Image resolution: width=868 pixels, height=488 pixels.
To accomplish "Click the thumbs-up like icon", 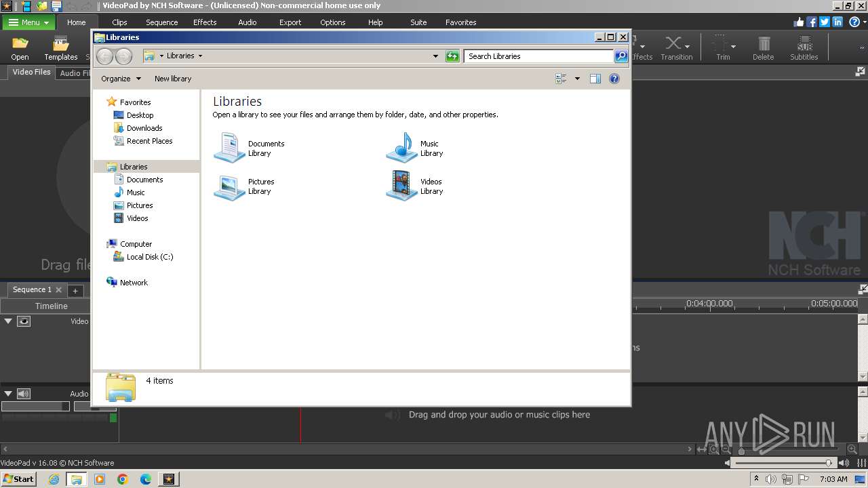I will [x=799, y=22].
